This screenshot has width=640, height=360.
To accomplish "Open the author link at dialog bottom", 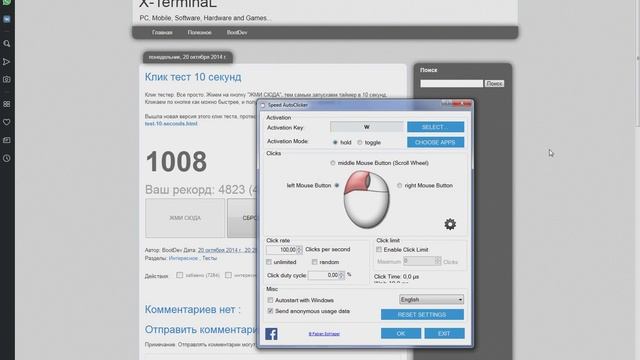I will 324,334.
